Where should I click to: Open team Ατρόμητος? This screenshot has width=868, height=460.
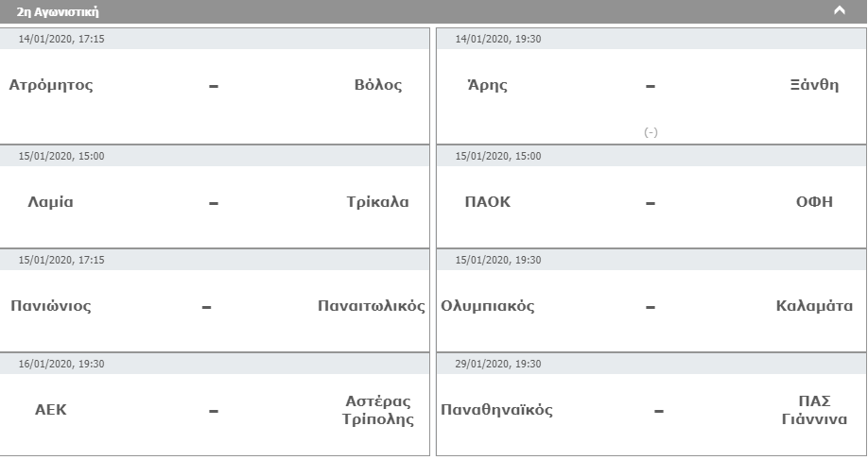pos(51,85)
